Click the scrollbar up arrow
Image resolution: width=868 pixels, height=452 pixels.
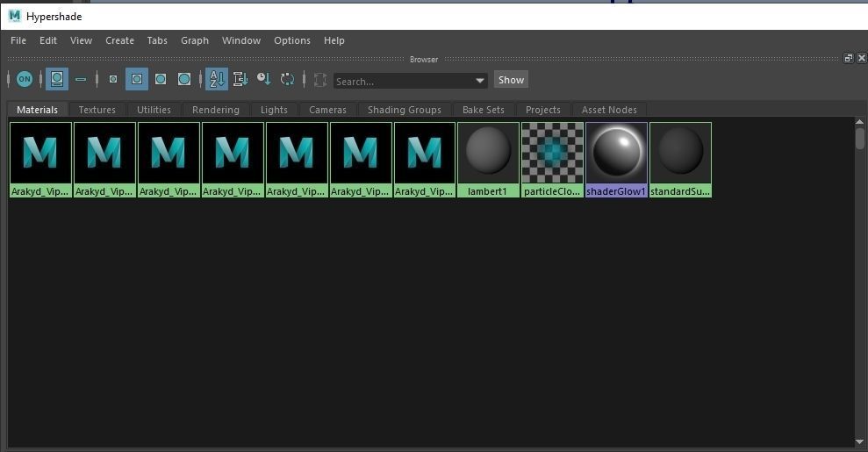pyautogui.click(x=859, y=122)
